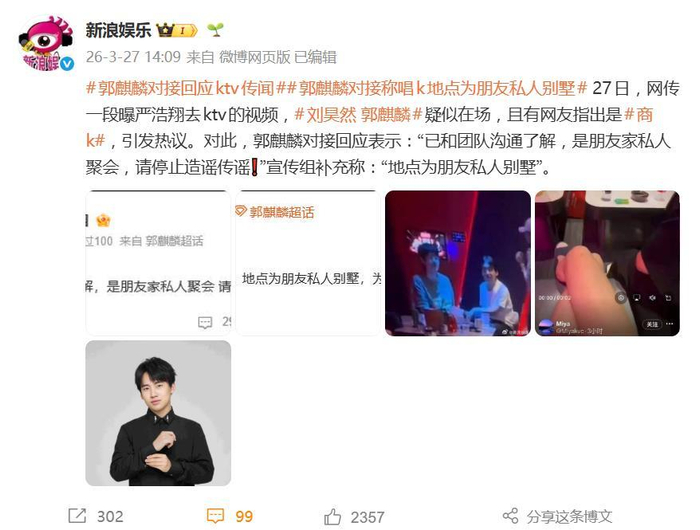Viewport: 700px width, 530px height.
Task: Open the 地点为朋友私人别墅 screenshot thumbnail
Action: [x=308, y=263]
